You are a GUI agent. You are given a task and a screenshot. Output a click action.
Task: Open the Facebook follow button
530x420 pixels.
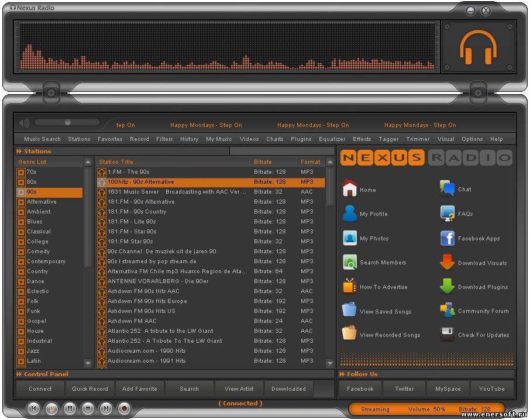(360, 388)
